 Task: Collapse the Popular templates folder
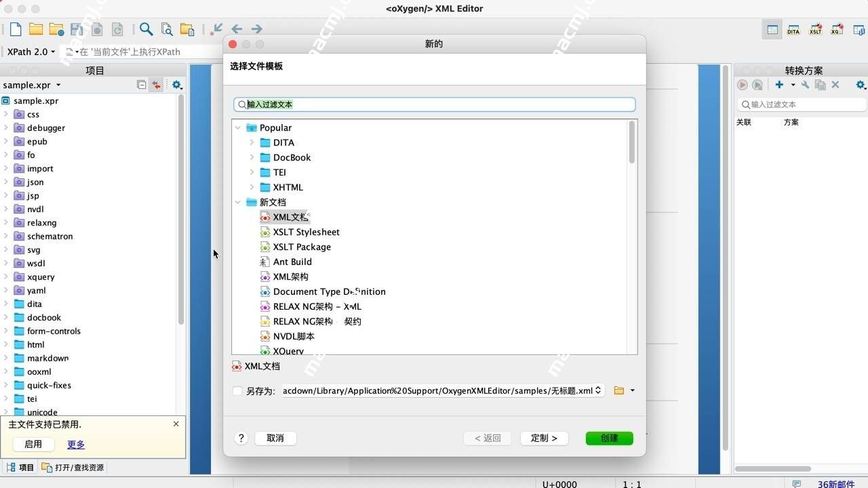pos(238,127)
